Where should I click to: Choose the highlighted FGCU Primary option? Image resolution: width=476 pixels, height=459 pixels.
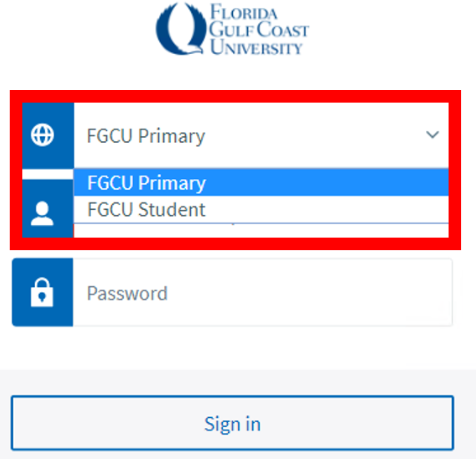click(x=261, y=183)
